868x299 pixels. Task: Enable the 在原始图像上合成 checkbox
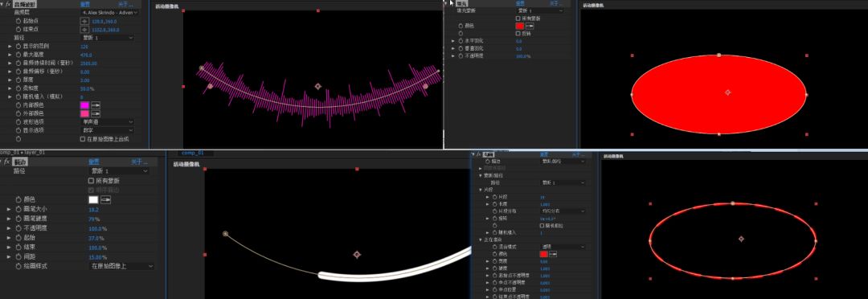point(83,139)
